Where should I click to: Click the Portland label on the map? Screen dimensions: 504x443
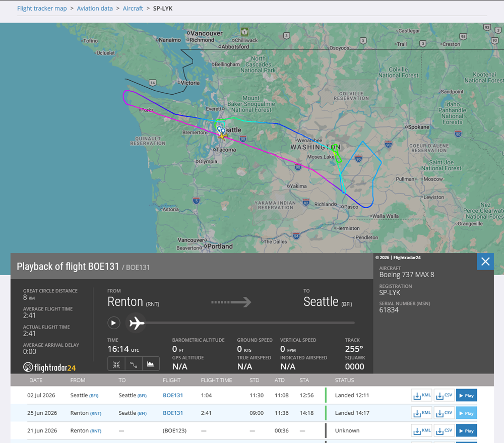pos(220,246)
